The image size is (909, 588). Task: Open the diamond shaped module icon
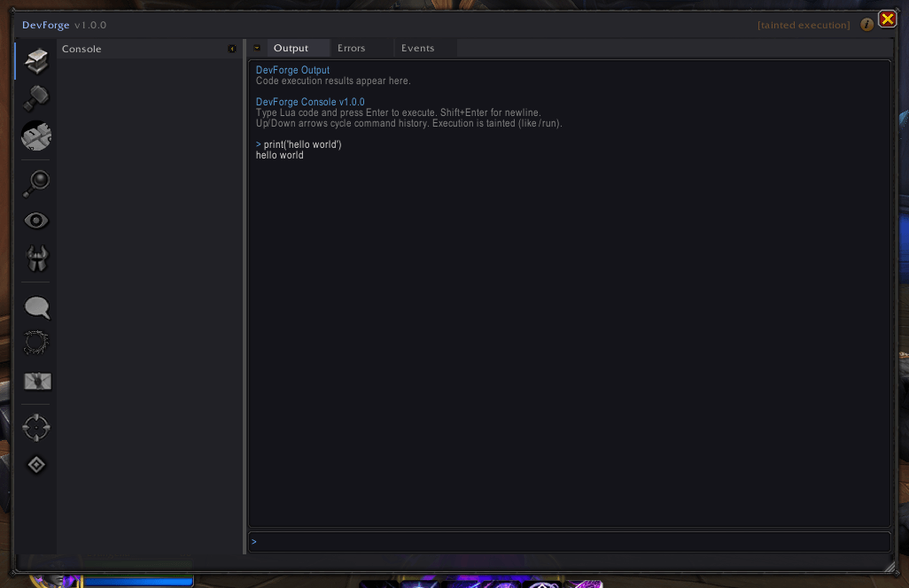point(36,465)
